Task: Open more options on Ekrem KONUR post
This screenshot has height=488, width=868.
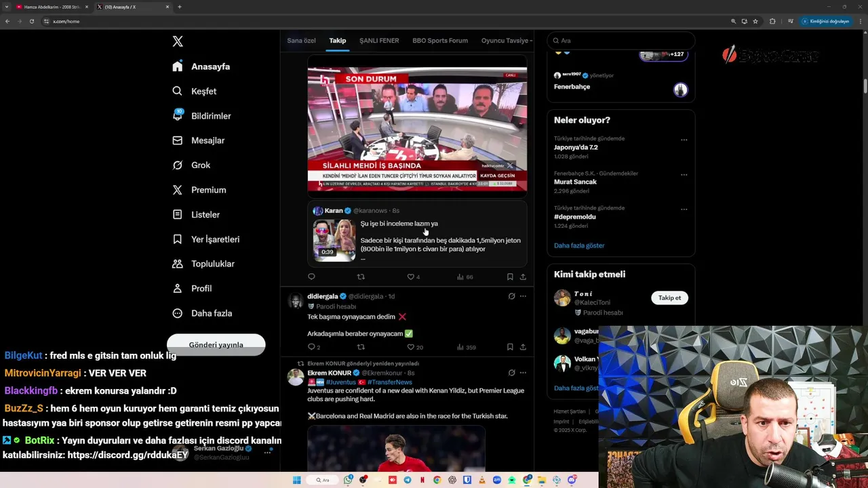Action: point(523,373)
